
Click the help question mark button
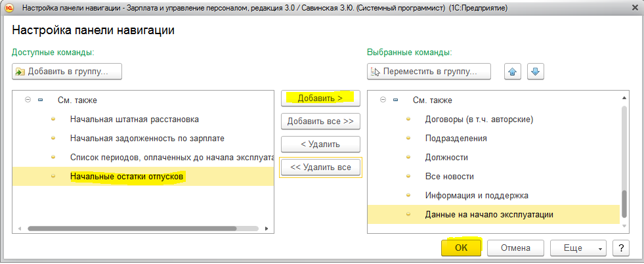620,248
